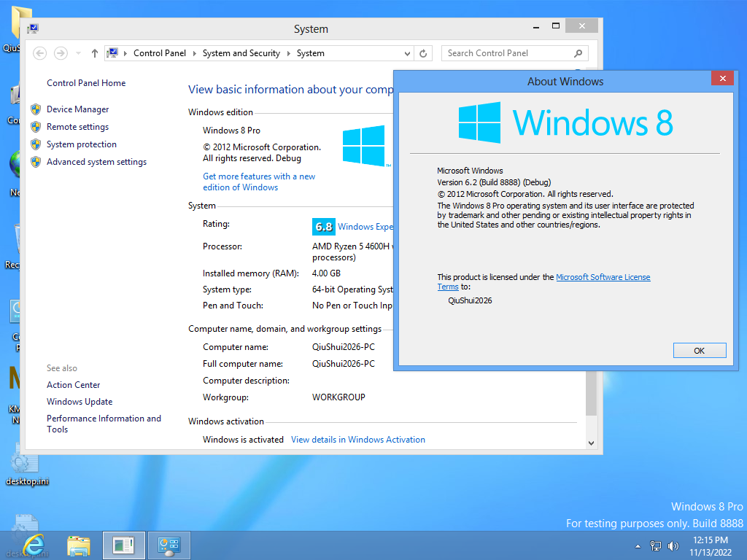Open the recent locations dropdown arrow

coord(78,53)
